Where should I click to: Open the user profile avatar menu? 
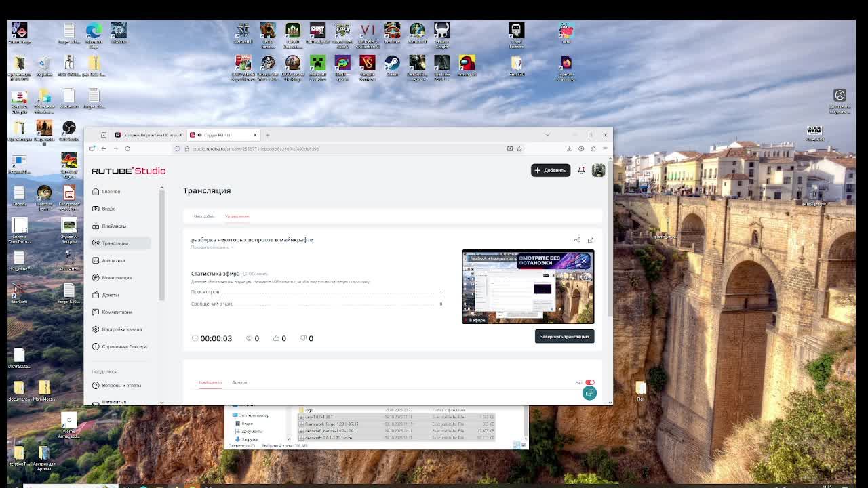click(598, 170)
